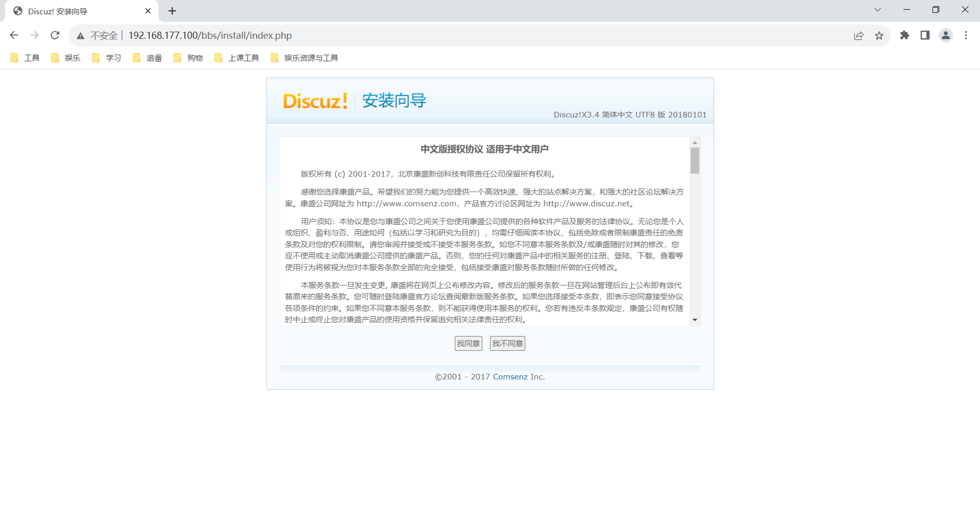Open the 娱乐 bookmark folder
The width and height of the screenshot is (980, 526).
point(66,58)
